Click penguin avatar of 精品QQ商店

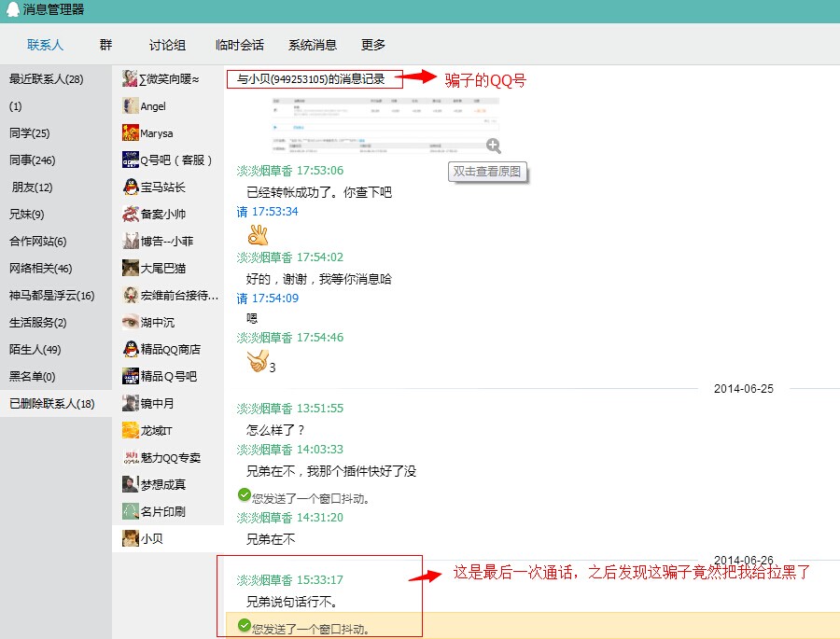point(130,349)
